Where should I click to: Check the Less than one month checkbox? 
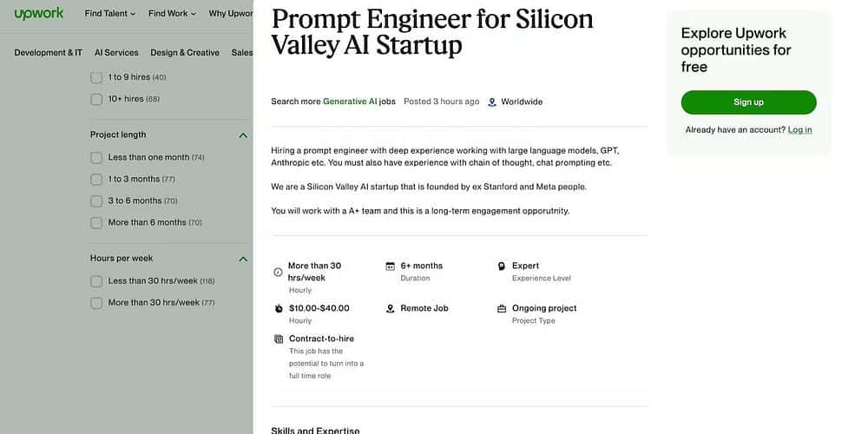pos(96,157)
